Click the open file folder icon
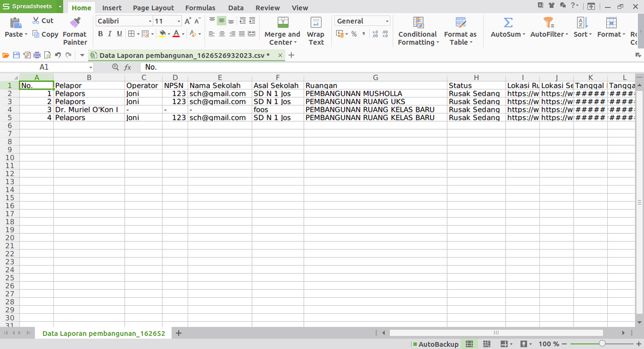 pos(6,55)
